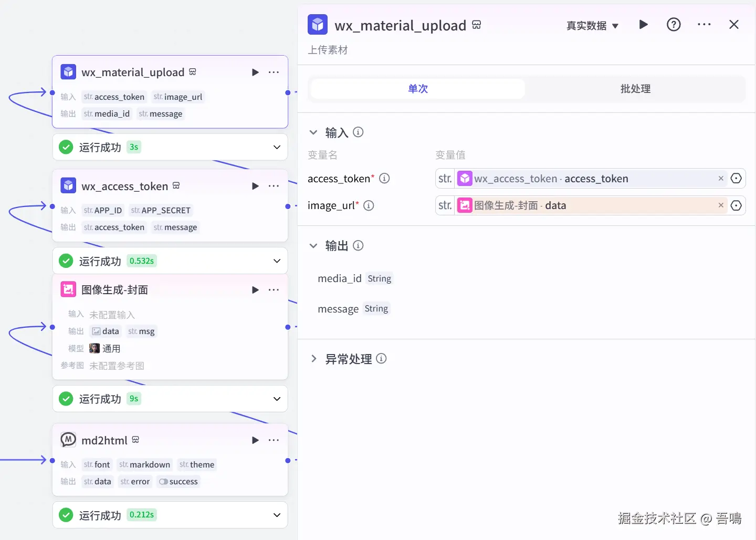Clear the image_url variable reference

(721, 205)
